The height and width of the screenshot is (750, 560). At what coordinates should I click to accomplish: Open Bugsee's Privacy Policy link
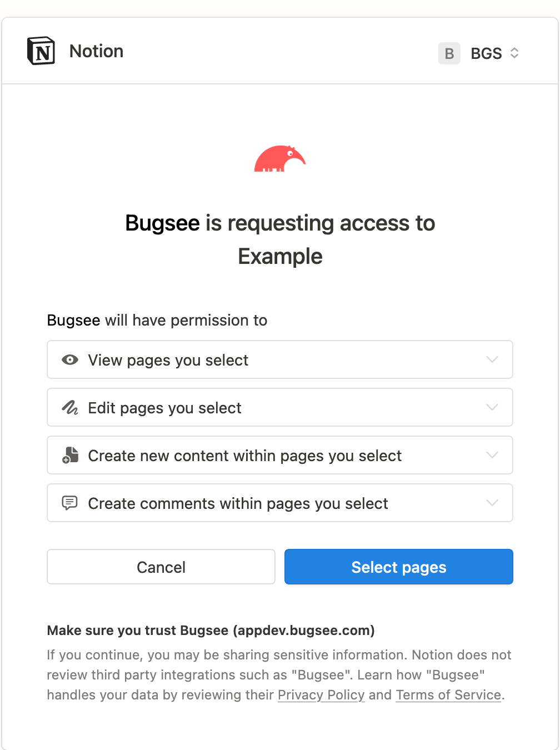[321, 695]
